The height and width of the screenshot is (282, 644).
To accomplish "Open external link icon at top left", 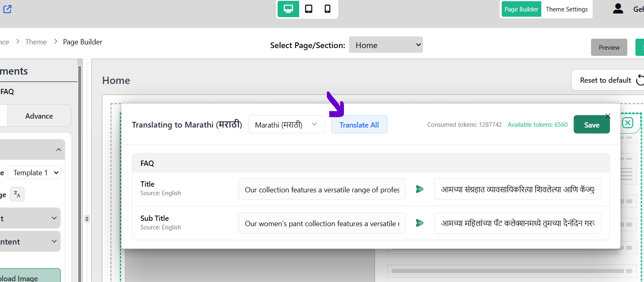I will pyautogui.click(x=7, y=9).
